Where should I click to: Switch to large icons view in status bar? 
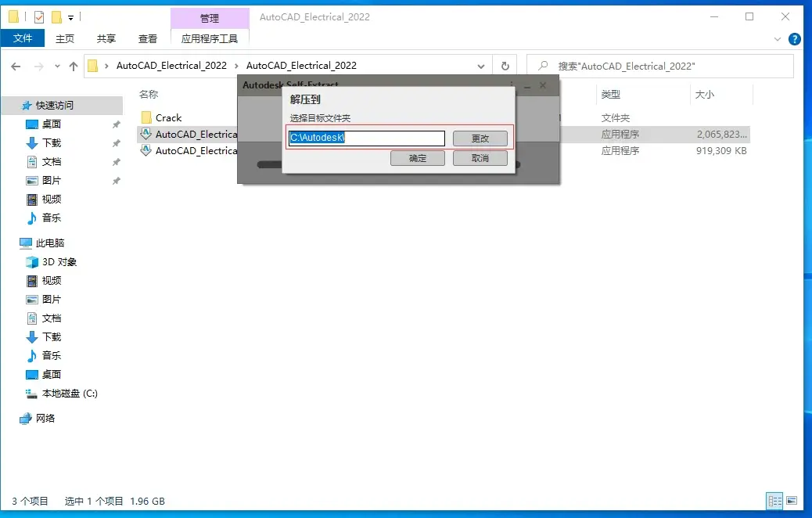pyautogui.click(x=792, y=501)
